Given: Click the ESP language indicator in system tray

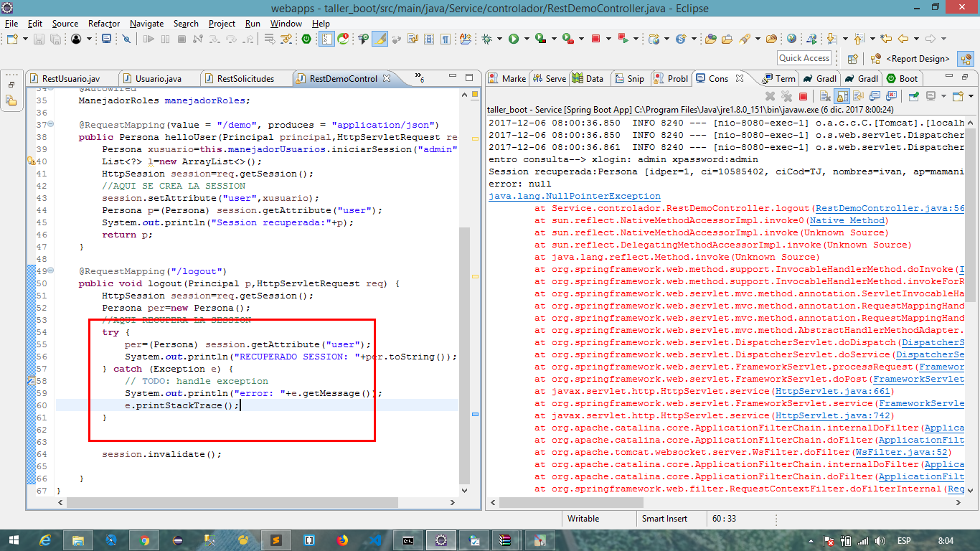Looking at the screenshot, I should (x=904, y=540).
